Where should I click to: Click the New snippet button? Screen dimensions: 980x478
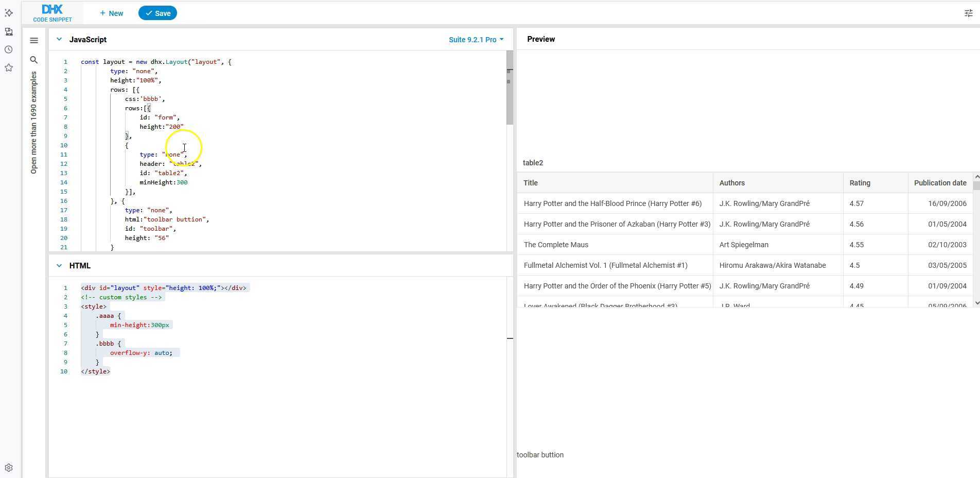tap(112, 13)
